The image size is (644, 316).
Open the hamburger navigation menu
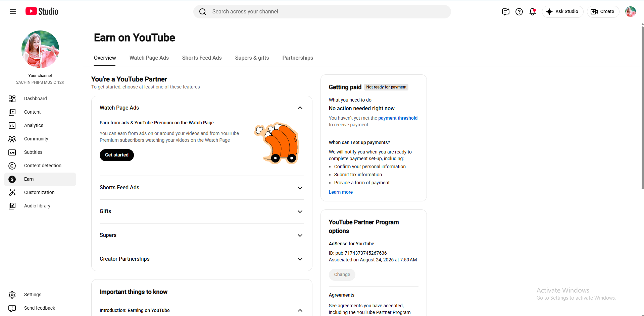tap(13, 12)
